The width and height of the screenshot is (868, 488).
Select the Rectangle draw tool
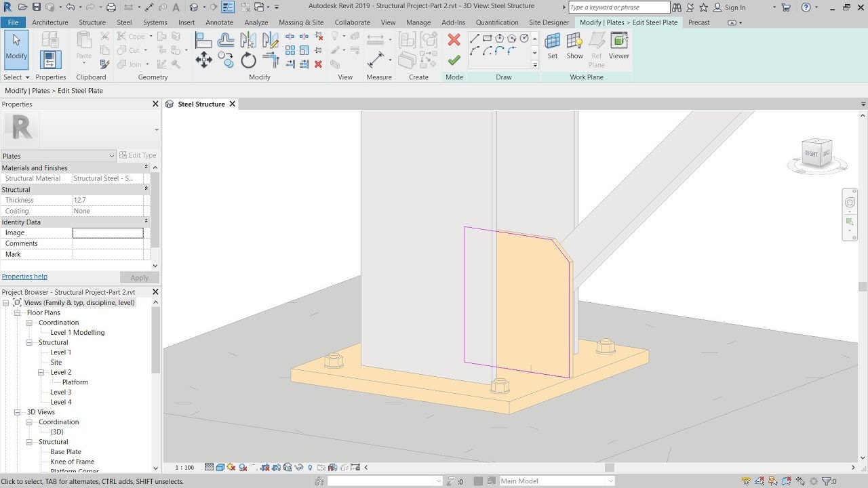[488, 37]
